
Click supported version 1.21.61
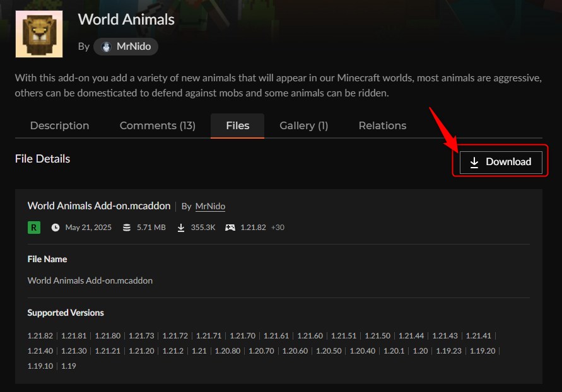(276, 336)
